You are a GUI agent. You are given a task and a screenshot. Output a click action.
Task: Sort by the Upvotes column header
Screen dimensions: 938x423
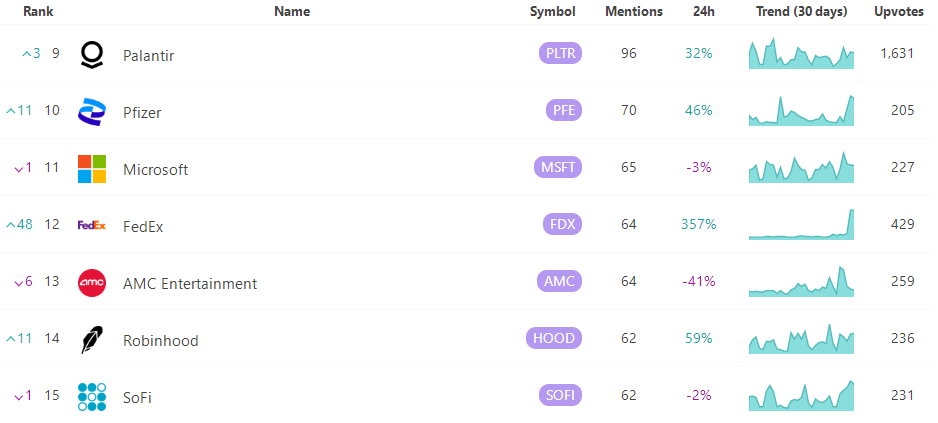click(x=899, y=11)
